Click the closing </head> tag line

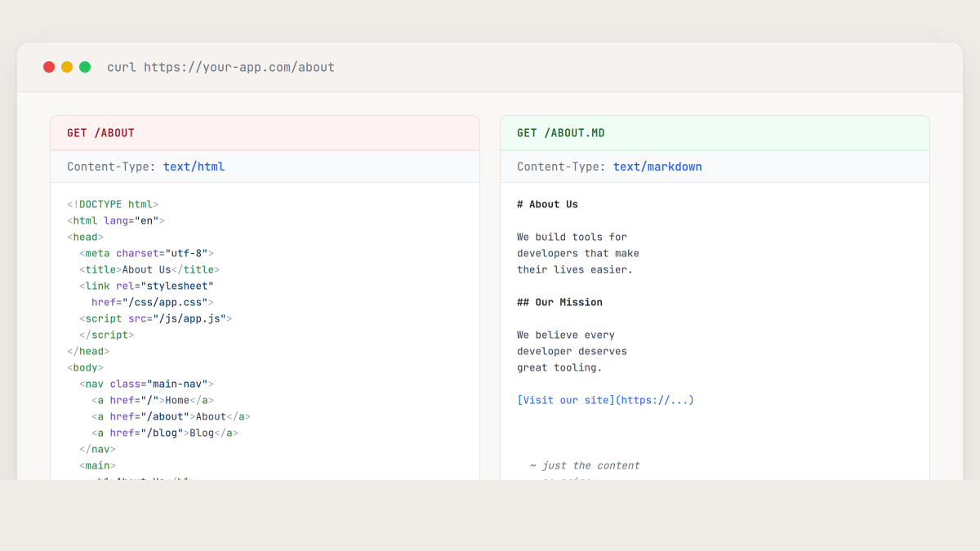coord(88,351)
